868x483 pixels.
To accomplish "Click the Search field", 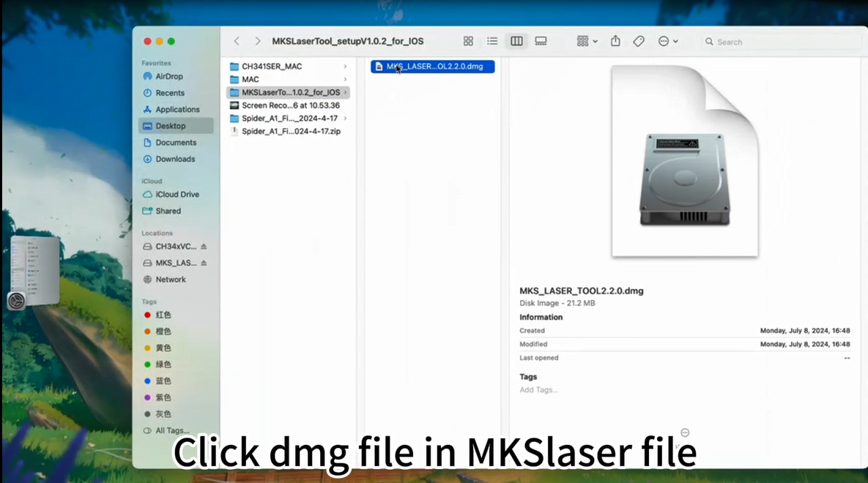I will coord(782,42).
